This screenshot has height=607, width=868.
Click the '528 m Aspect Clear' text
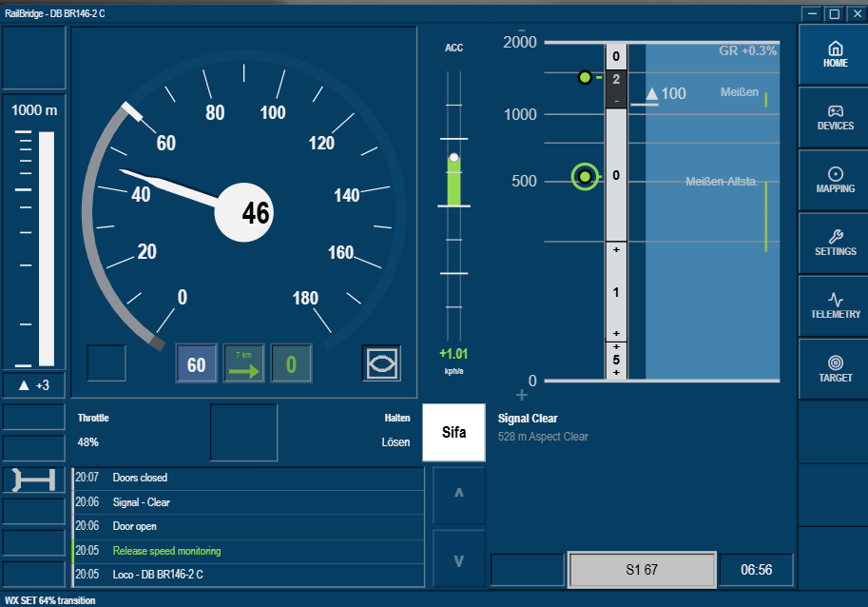pyautogui.click(x=543, y=437)
